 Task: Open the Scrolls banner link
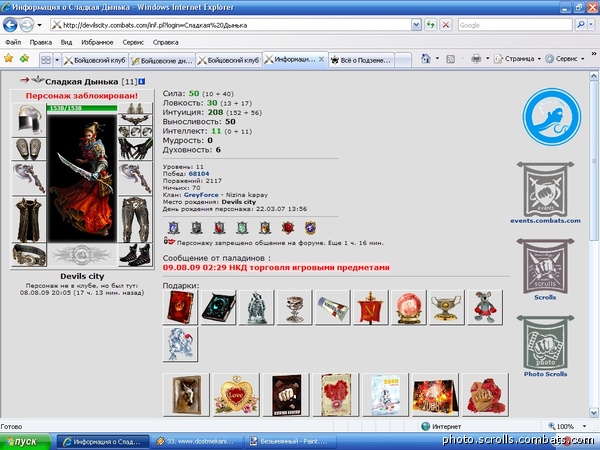pos(545,297)
